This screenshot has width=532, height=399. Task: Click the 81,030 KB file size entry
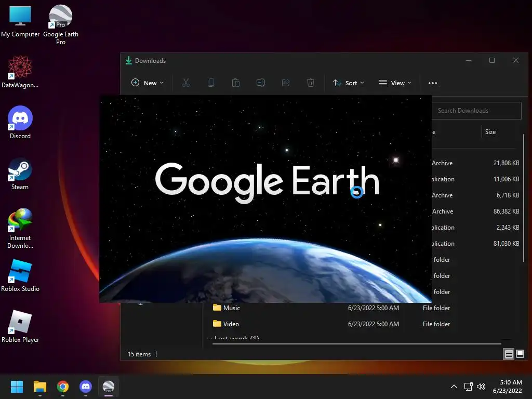coord(506,244)
